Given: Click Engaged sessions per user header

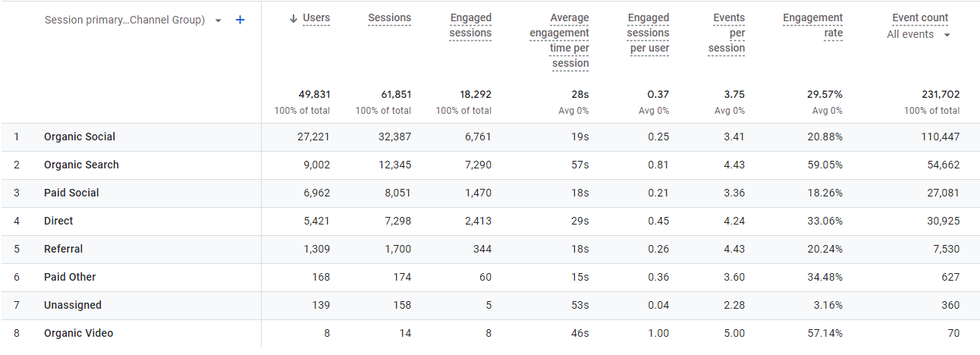Looking at the screenshot, I should [649, 33].
